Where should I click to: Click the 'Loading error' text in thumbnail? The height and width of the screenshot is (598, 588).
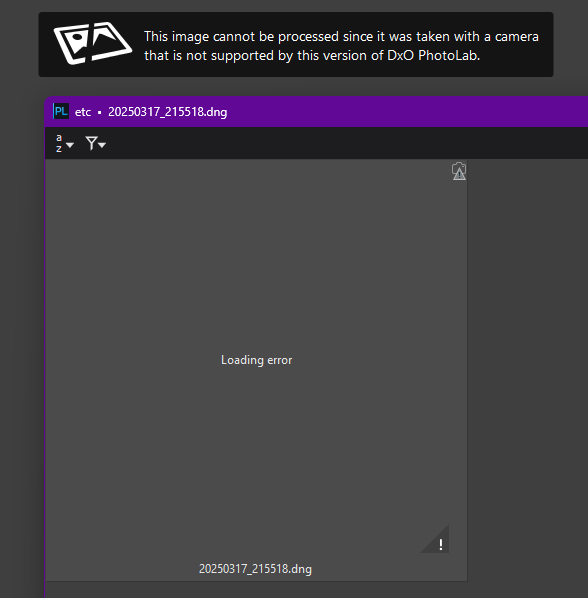(x=257, y=360)
